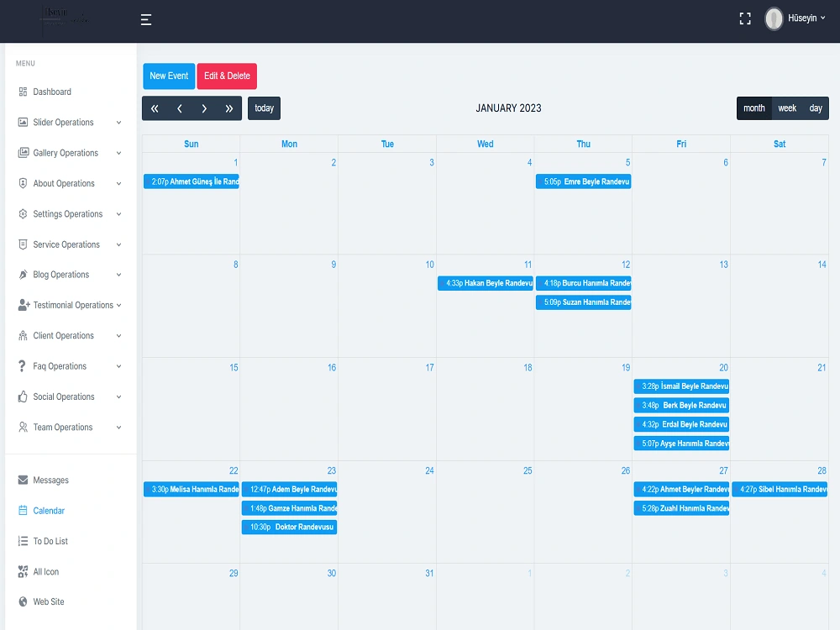Screen dimensions: 840x630
Task: Open the Hüseyin user dropdown
Action: [x=806, y=18]
